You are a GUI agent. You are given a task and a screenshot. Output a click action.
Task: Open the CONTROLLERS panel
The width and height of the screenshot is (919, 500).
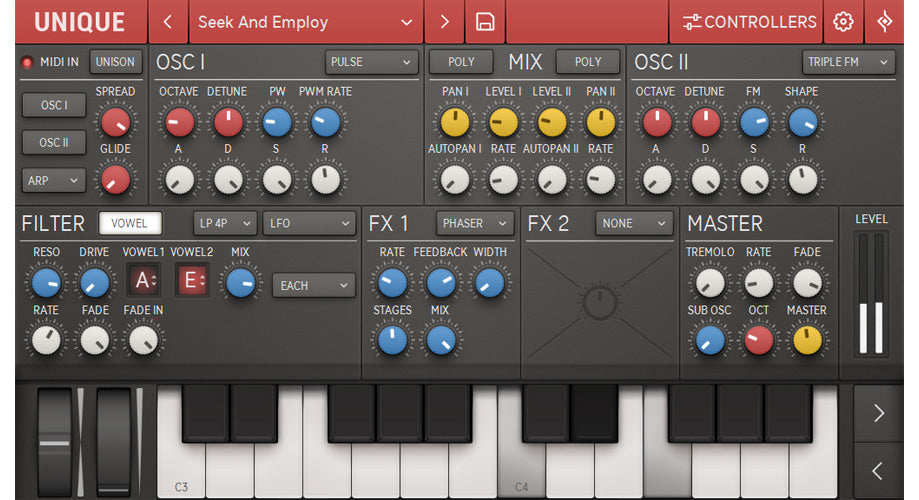click(749, 22)
